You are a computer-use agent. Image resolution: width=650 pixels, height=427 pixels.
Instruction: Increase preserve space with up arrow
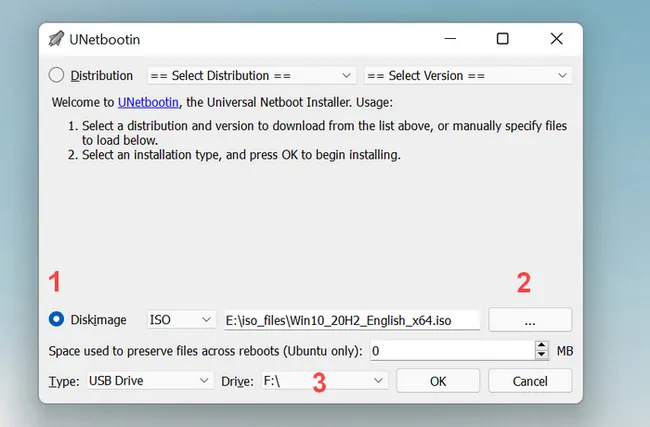click(542, 346)
